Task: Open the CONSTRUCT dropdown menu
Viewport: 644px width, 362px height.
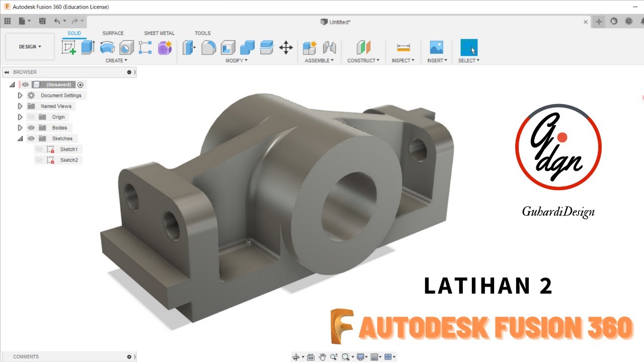Action: pos(363,60)
